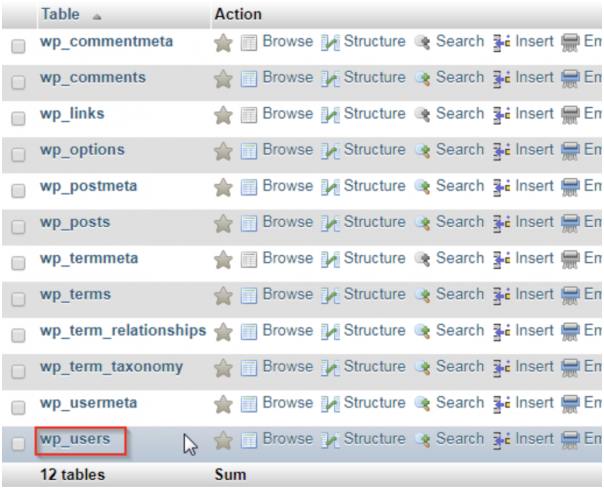Click the Browse icon for wp_usermeta
Viewport: 604px width, 489px height.
tap(249, 404)
